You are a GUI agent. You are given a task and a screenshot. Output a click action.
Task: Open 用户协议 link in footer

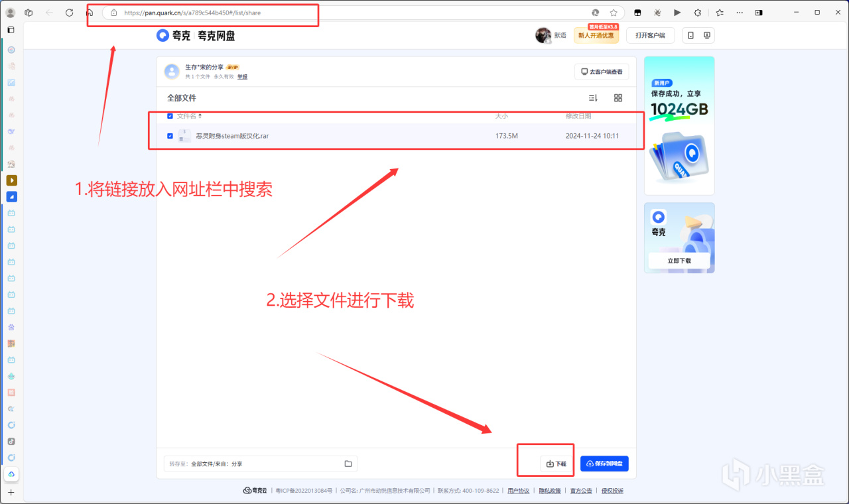click(519, 491)
